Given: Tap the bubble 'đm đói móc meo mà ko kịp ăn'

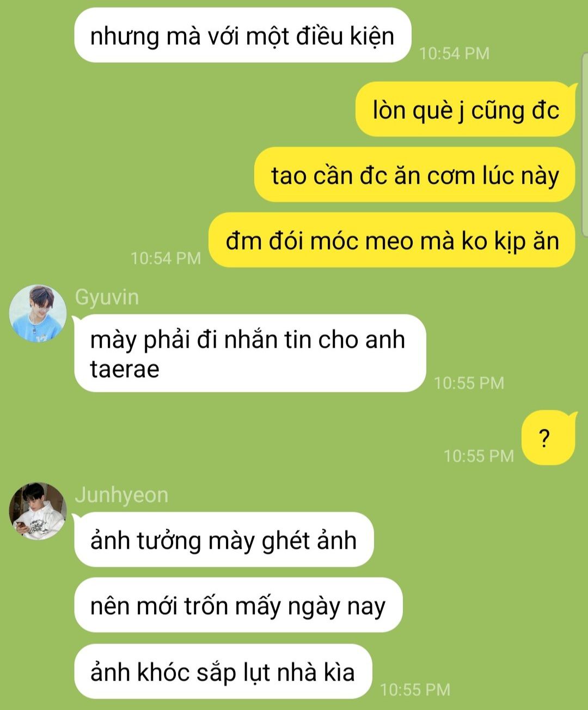Looking at the screenshot, I should coord(392,240).
